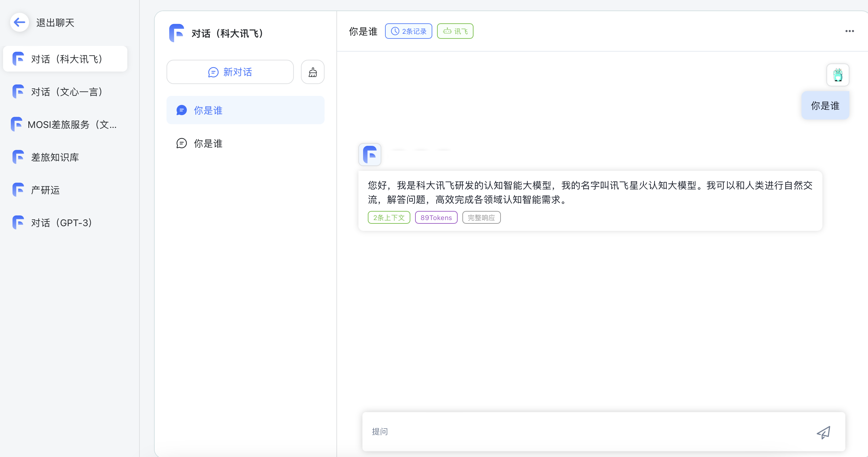
Task: Click the 2条记录 history tag
Action: tap(409, 31)
